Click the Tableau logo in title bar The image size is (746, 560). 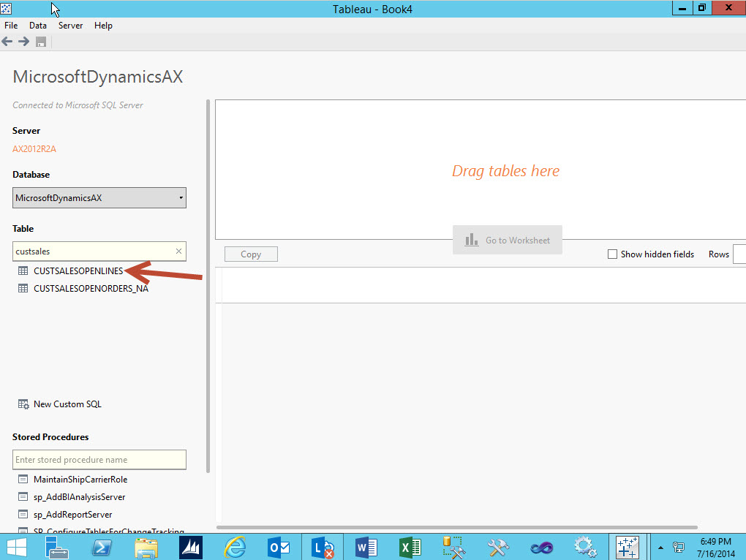point(6,7)
